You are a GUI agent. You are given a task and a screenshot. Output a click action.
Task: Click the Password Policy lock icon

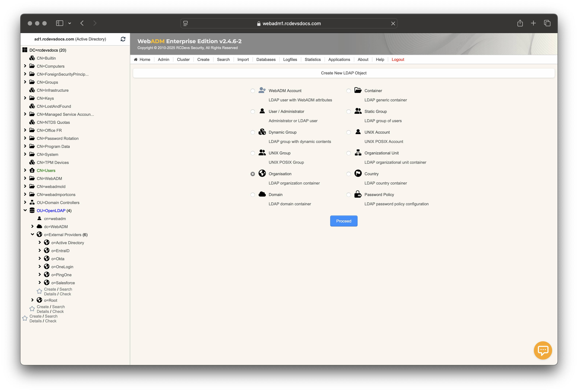pos(358,194)
